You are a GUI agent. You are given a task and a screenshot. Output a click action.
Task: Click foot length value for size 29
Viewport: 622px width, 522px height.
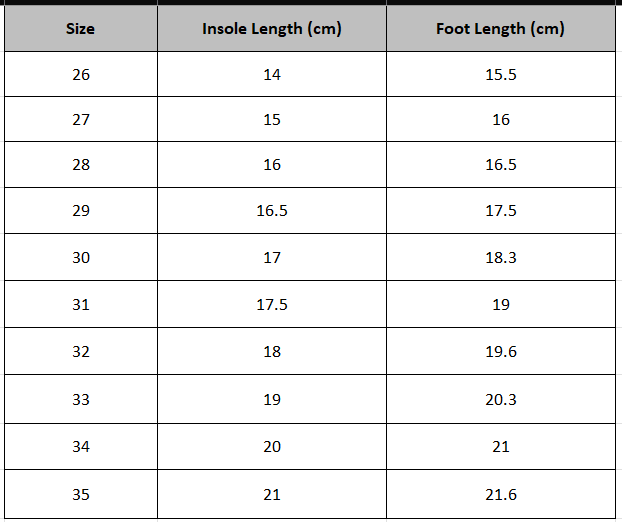pyautogui.click(x=501, y=211)
